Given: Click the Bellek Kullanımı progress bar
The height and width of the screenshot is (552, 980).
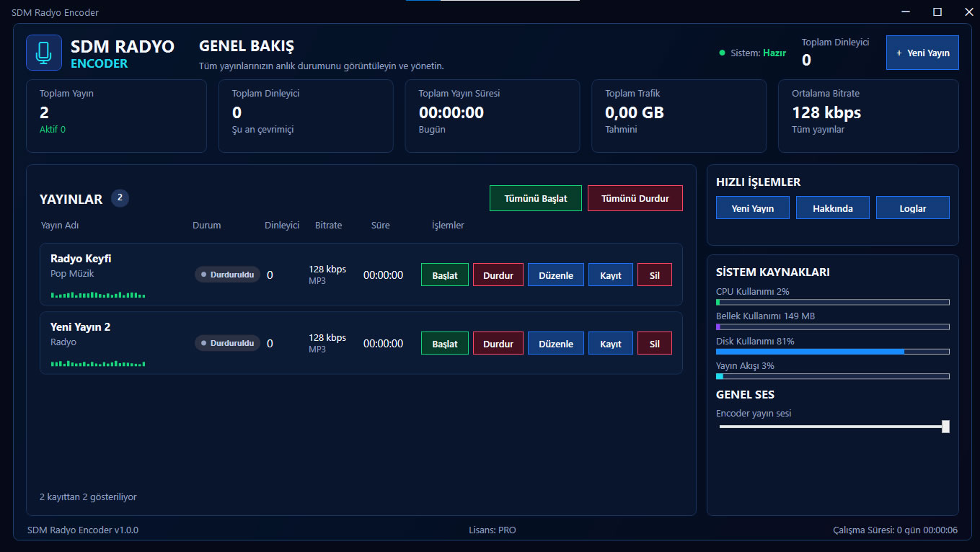Looking at the screenshot, I should [x=833, y=326].
